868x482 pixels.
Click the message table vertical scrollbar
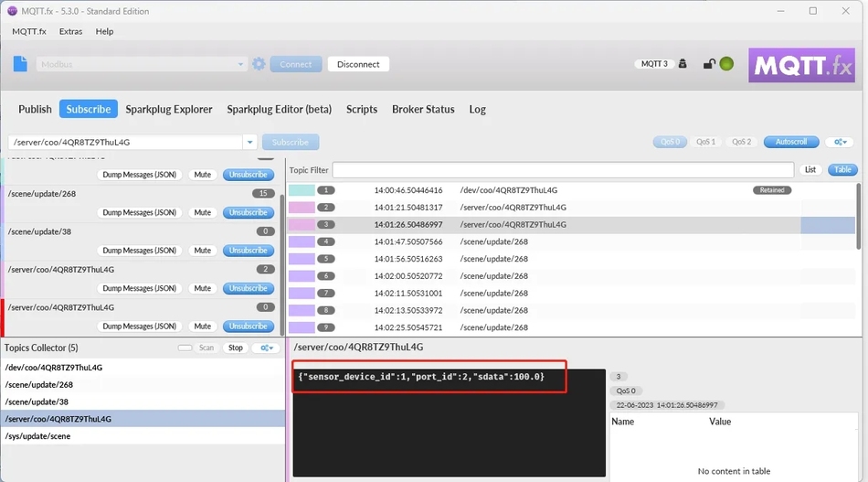[x=859, y=216]
